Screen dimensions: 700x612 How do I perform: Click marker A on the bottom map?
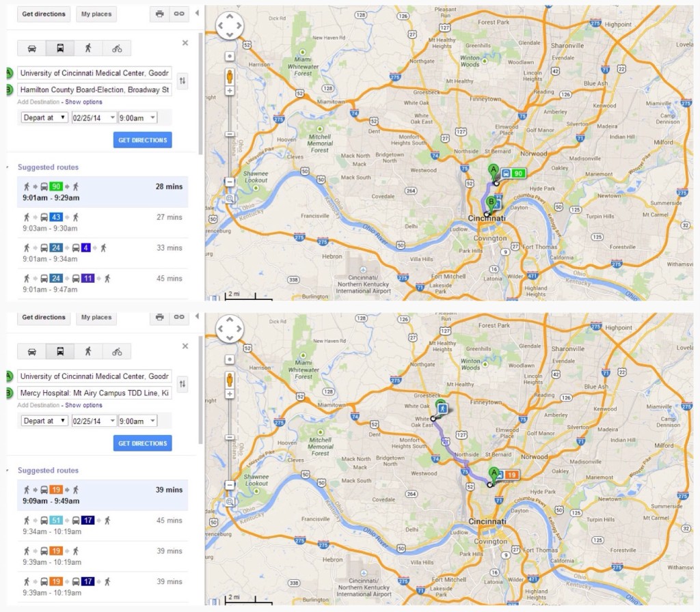(494, 475)
